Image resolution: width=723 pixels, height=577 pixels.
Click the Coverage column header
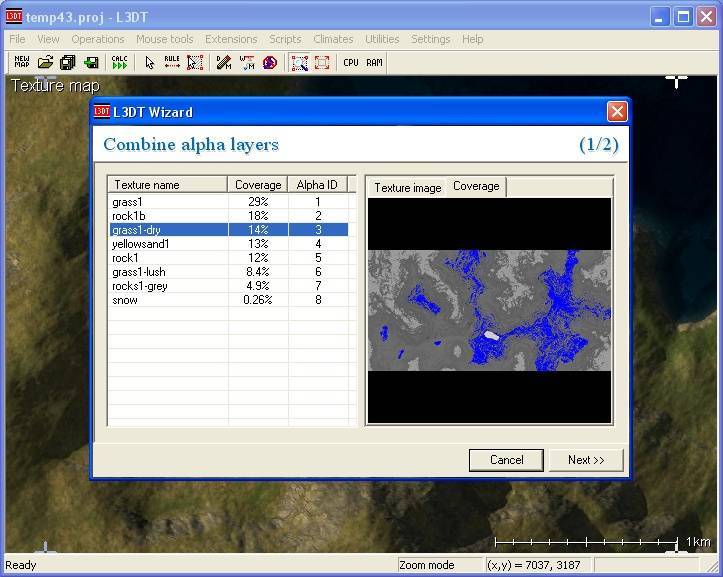(258, 185)
